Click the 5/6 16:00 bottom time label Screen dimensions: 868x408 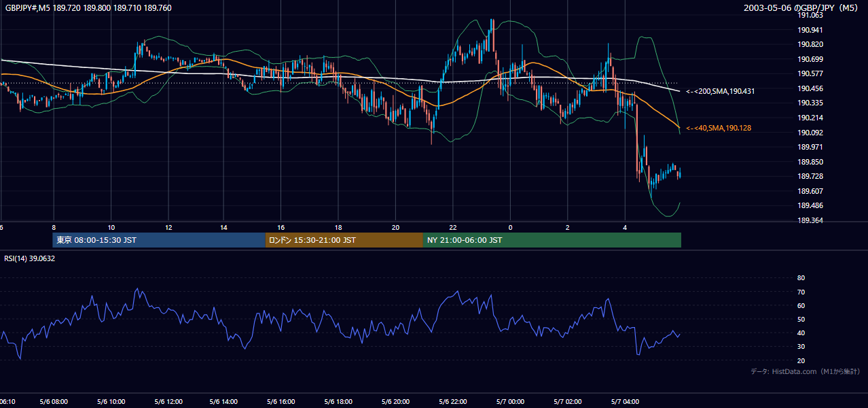click(x=281, y=402)
